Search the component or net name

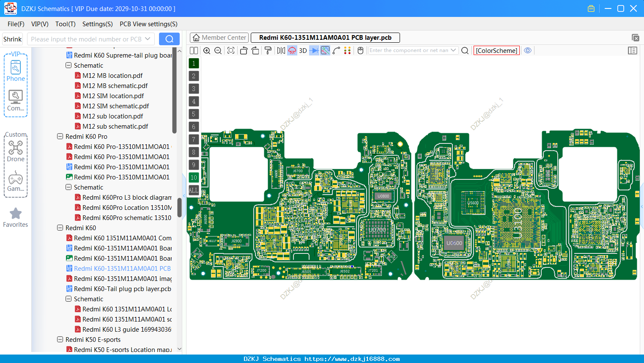click(465, 51)
